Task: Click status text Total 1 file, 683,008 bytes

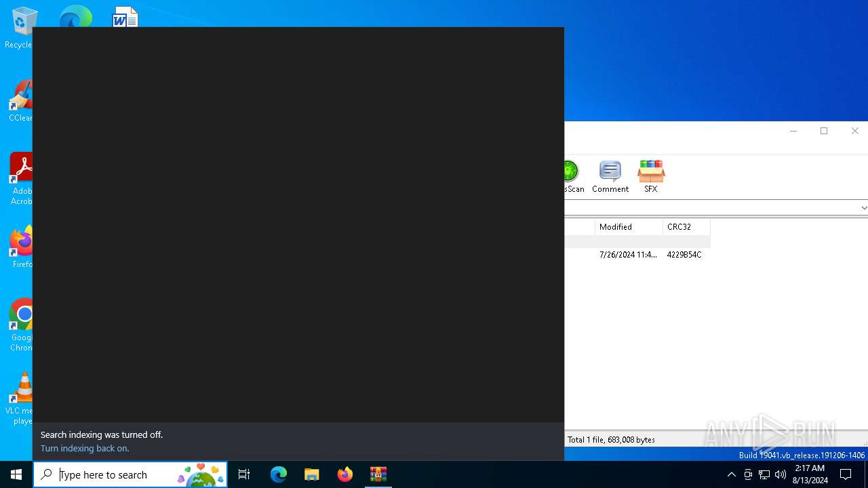Action: [x=611, y=440]
